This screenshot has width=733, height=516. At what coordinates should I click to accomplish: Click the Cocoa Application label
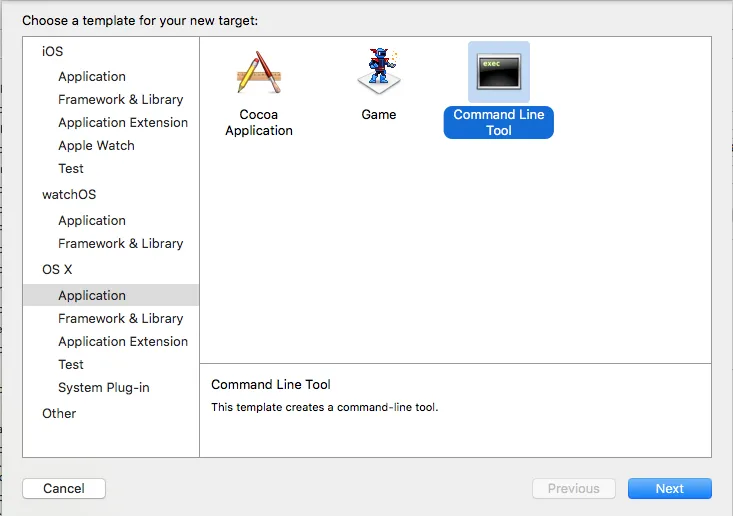tap(259, 122)
